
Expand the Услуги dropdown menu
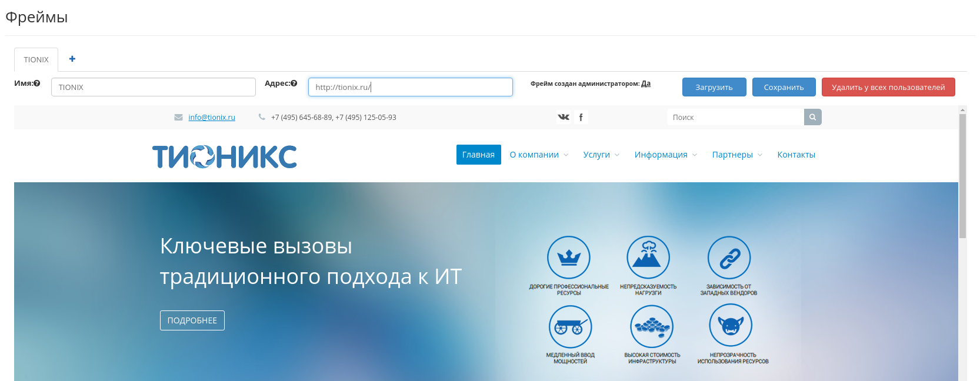(x=601, y=155)
